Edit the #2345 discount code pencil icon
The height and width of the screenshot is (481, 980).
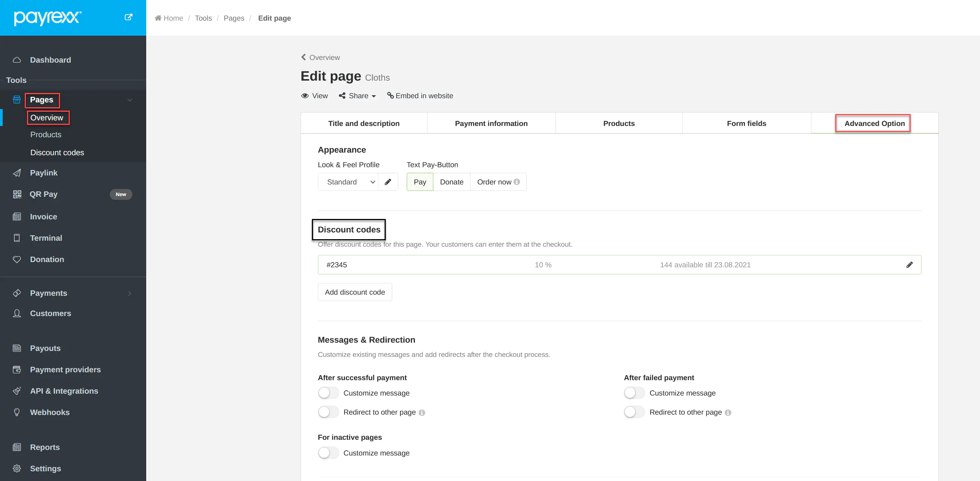pos(909,265)
